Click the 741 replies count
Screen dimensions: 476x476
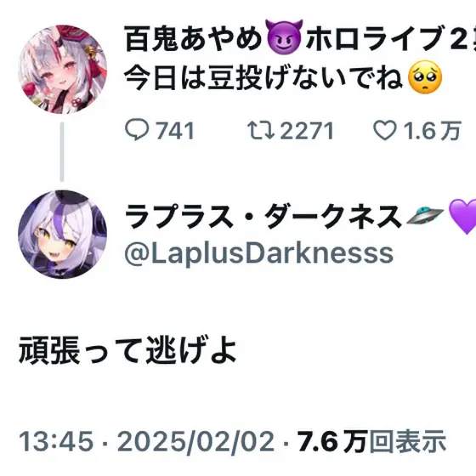[x=175, y=131]
